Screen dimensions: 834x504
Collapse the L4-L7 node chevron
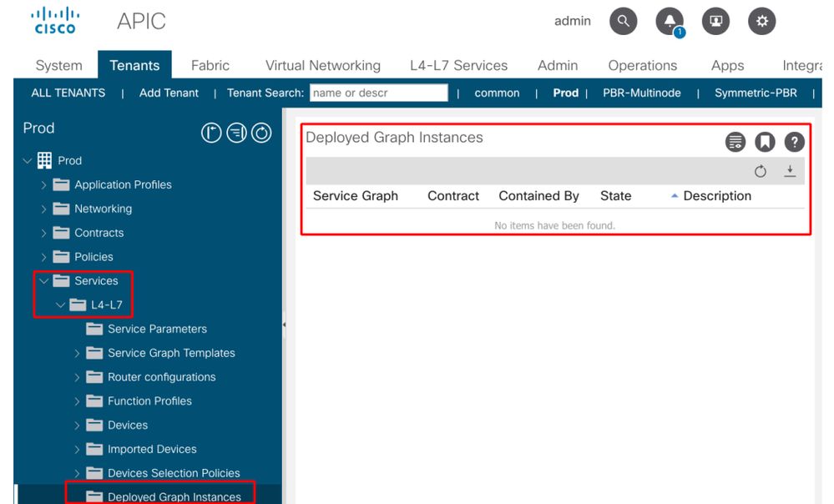tap(60, 305)
